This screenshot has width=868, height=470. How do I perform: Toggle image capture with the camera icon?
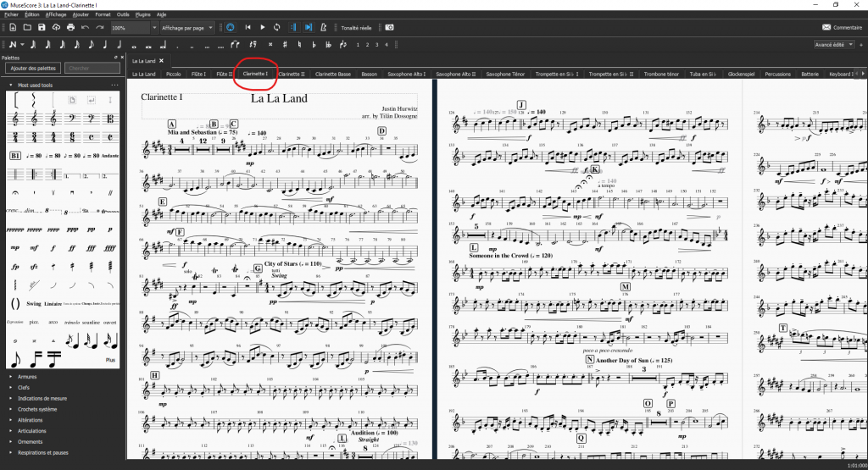390,27
